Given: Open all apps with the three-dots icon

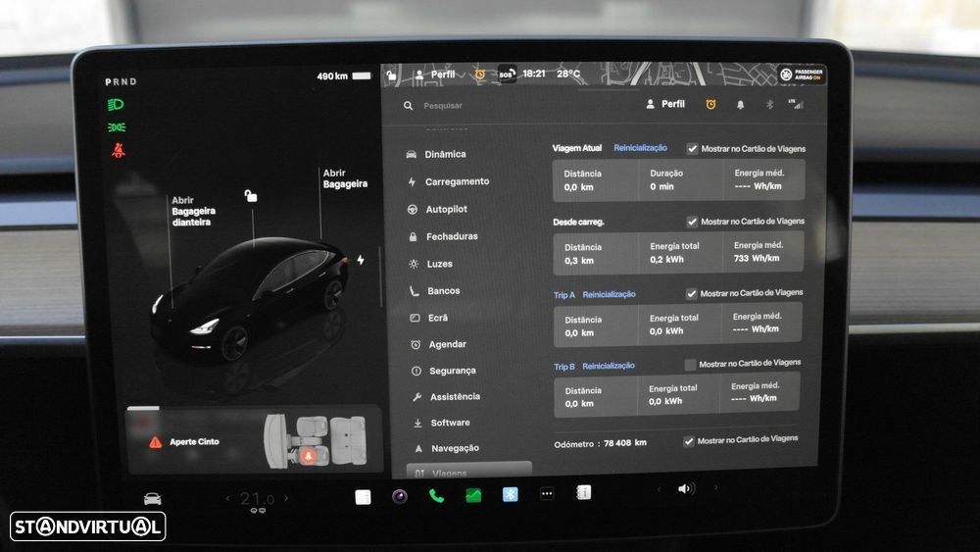Looking at the screenshot, I should [546, 494].
